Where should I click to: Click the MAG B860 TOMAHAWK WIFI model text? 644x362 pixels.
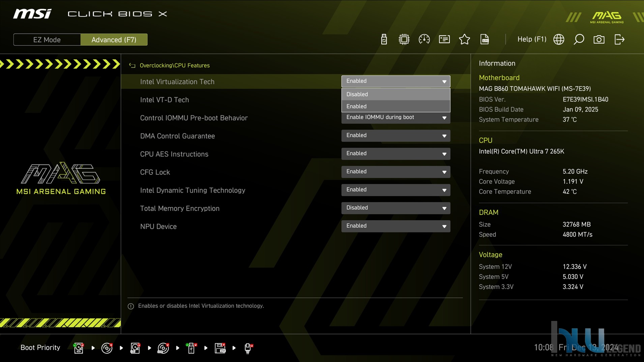pos(535,89)
